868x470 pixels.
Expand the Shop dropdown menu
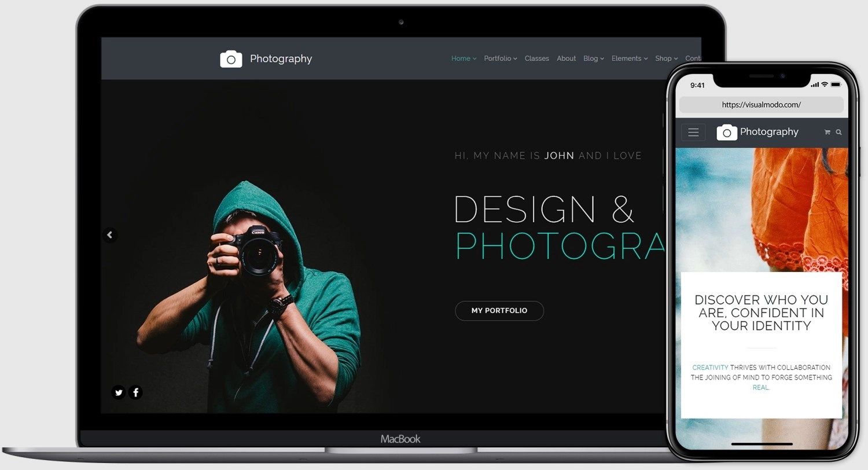point(666,58)
